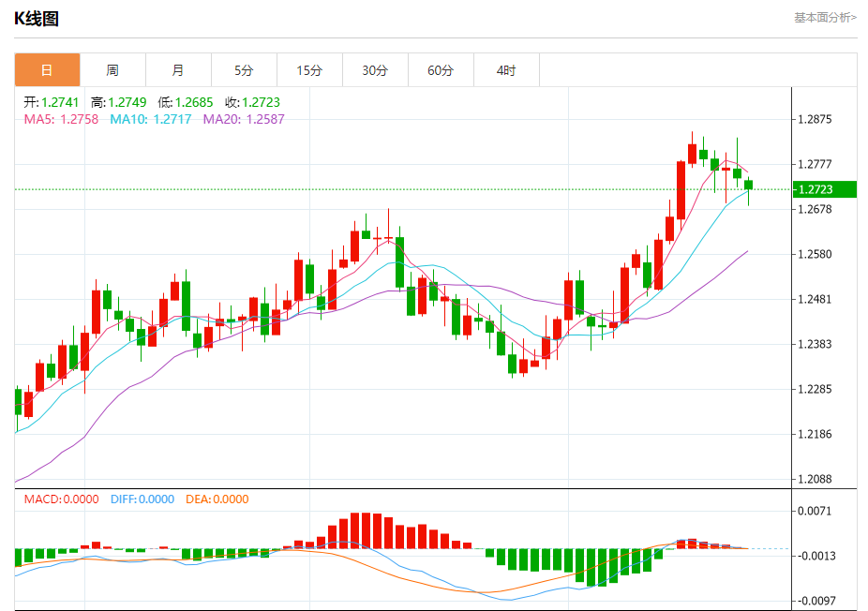Open the 60分 interval tab
The height and width of the screenshot is (611, 868).
click(x=441, y=70)
